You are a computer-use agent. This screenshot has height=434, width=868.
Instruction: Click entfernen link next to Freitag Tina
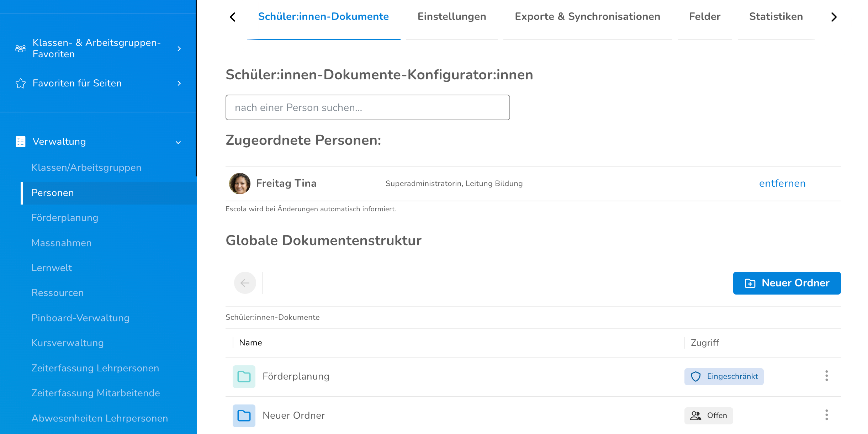(782, 184)
